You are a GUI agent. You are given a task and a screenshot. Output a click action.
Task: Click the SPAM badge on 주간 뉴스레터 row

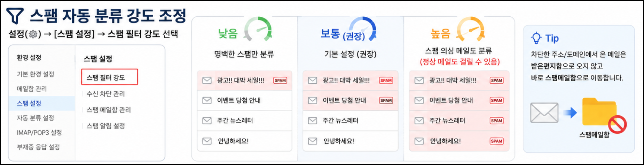[496, 121]
